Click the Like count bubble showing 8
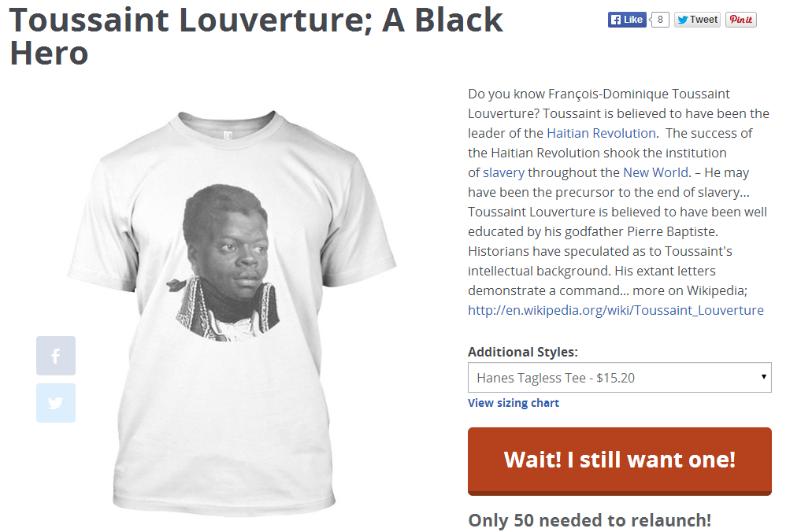This screenshot has height=532, width=801. coord(659,20)
